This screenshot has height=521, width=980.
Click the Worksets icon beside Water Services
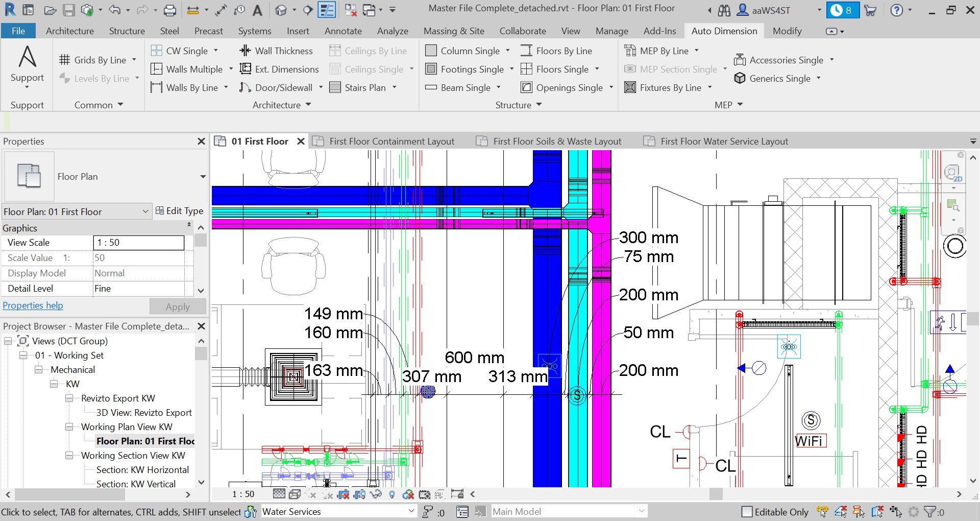coord(251,512)
